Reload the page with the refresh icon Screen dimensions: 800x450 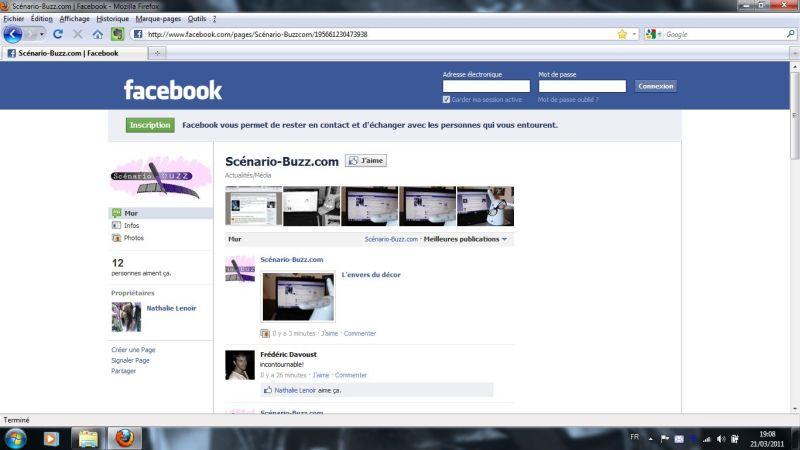click(58, 34)
